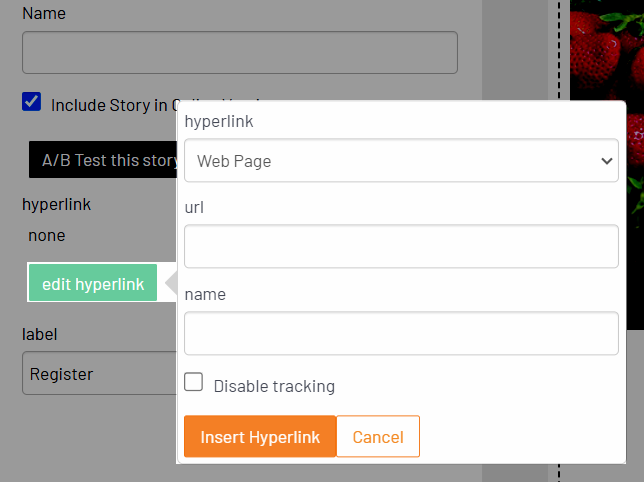Cancel the hyperlink popup

(378, 437)
